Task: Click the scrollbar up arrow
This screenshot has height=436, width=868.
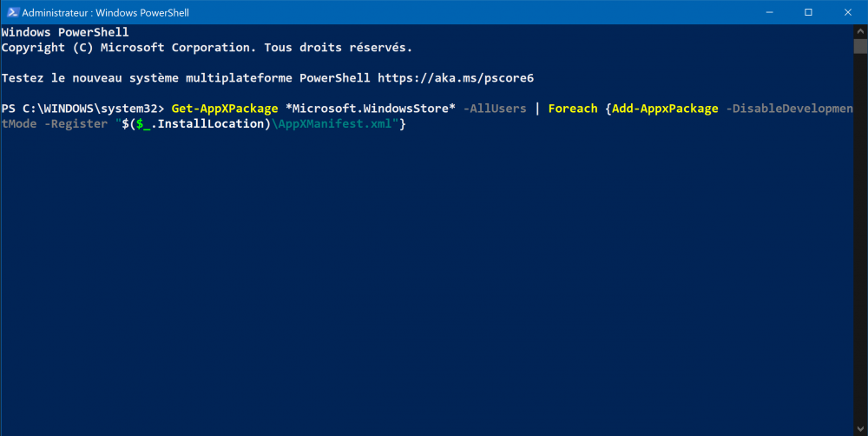Action: click(x=860, y=30)
